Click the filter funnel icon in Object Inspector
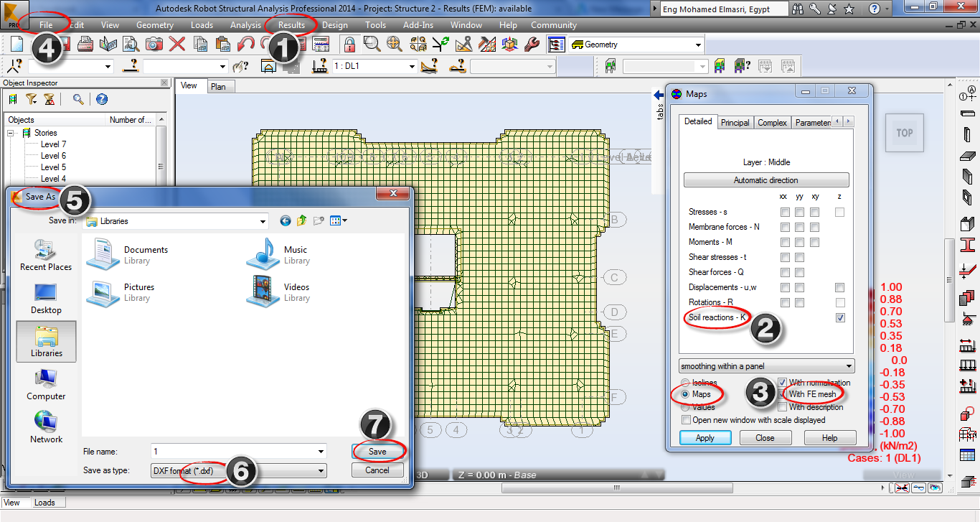The image size is (980, 522). (31, 99)
